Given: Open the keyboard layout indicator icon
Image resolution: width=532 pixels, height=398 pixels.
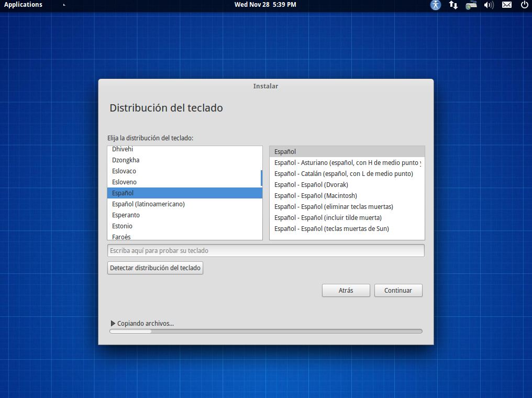Looking at the screenshot, I should (471, 5).
